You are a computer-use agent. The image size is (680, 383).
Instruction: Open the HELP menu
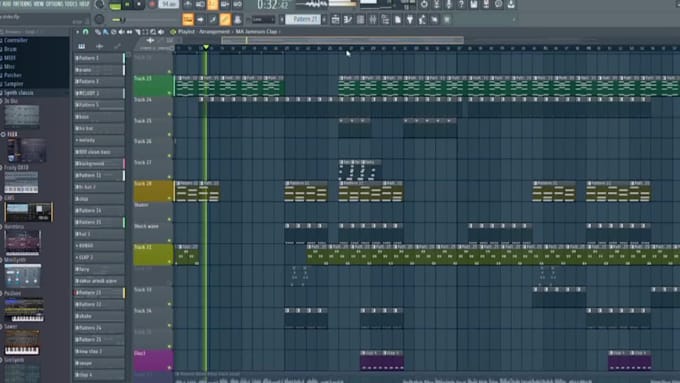pyautogui.click(x=85, y=3)
